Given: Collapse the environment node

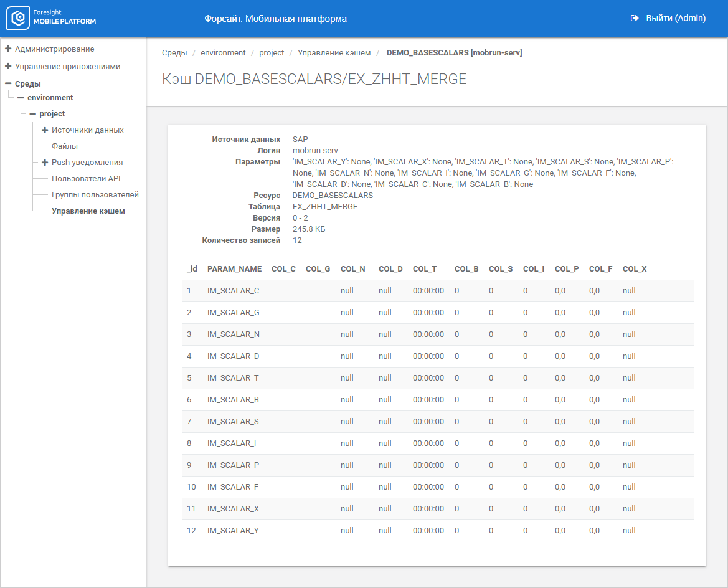Looking at the screenshot, I should (21, 98).
